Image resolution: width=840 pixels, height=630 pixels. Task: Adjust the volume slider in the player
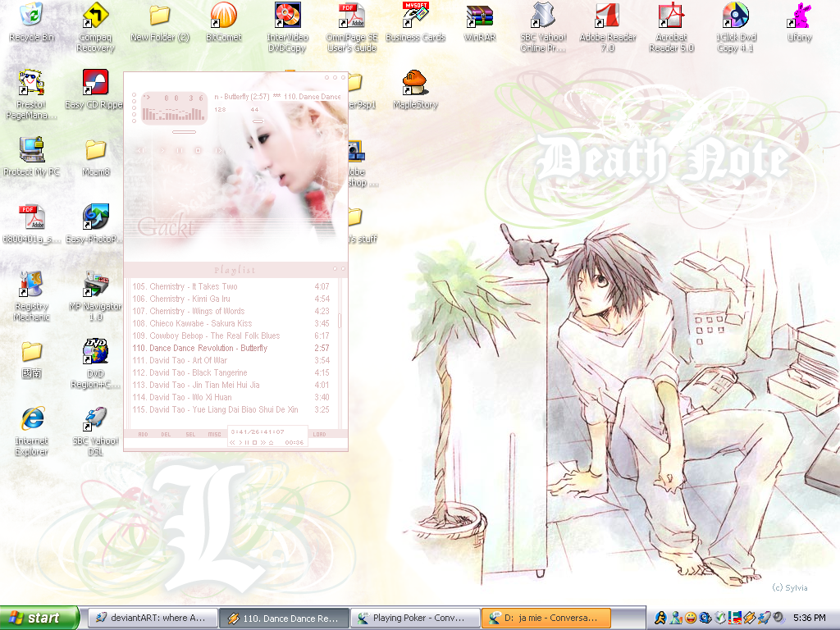[x=258, y=121]
